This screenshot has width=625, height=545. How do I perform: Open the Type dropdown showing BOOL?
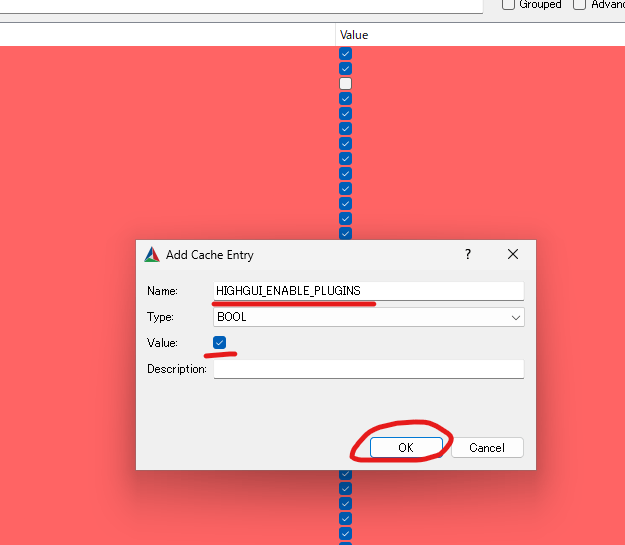(x=369, y=317)
